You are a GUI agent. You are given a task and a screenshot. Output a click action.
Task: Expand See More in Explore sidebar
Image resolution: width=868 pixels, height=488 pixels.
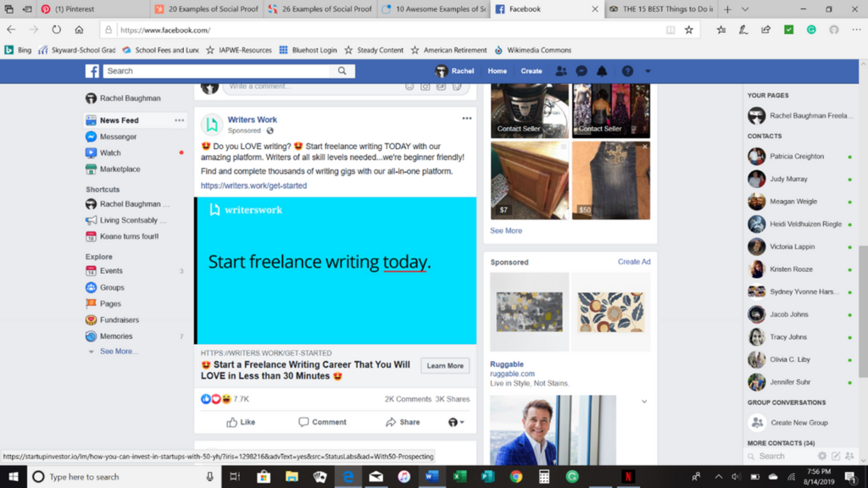point(119,352)
